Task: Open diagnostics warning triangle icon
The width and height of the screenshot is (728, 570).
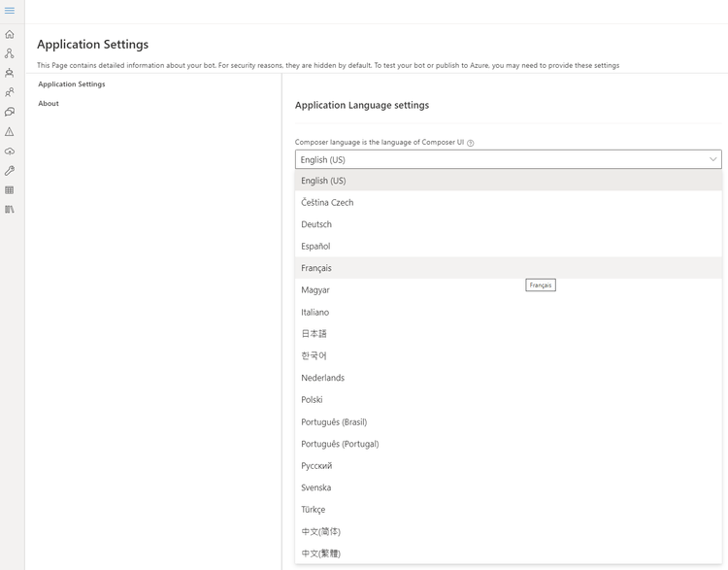Action: click(x=10, y=131)
